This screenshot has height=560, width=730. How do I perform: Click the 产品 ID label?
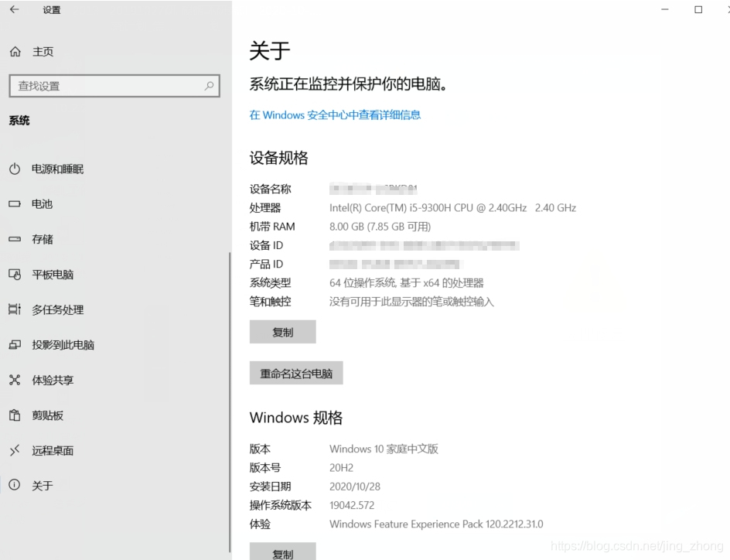coord(266,264)
